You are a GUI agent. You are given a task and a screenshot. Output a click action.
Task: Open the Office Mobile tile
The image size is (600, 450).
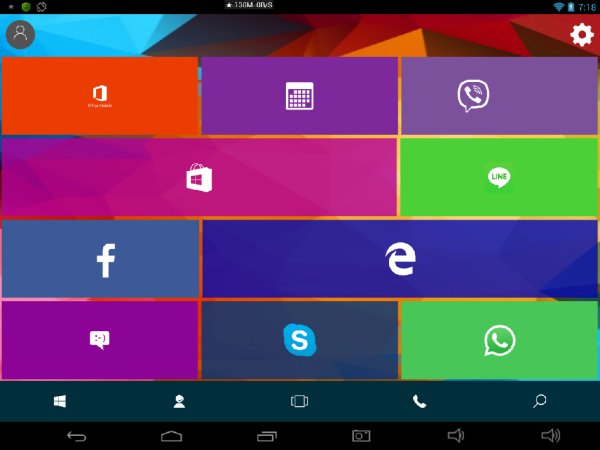100,96
